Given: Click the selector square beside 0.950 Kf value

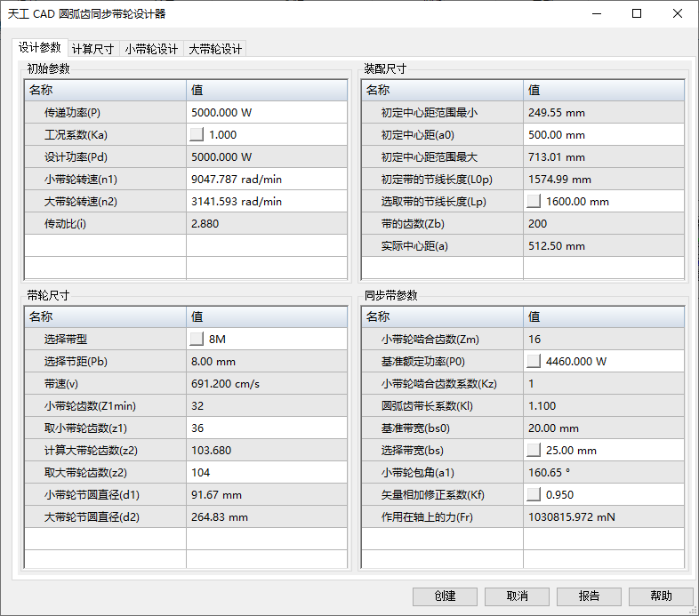Looking at the screenshot, I should pos(534,495).
